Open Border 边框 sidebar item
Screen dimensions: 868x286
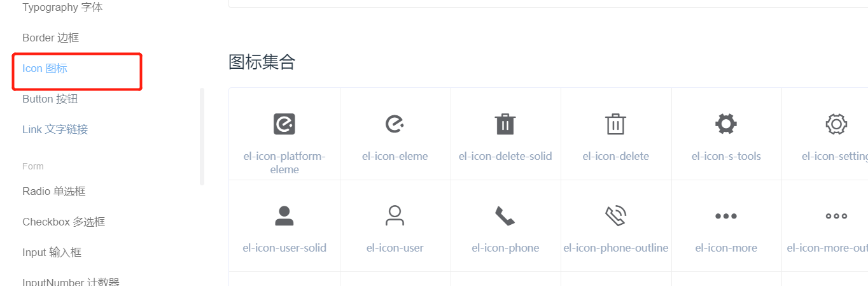[x=51, y=38]
